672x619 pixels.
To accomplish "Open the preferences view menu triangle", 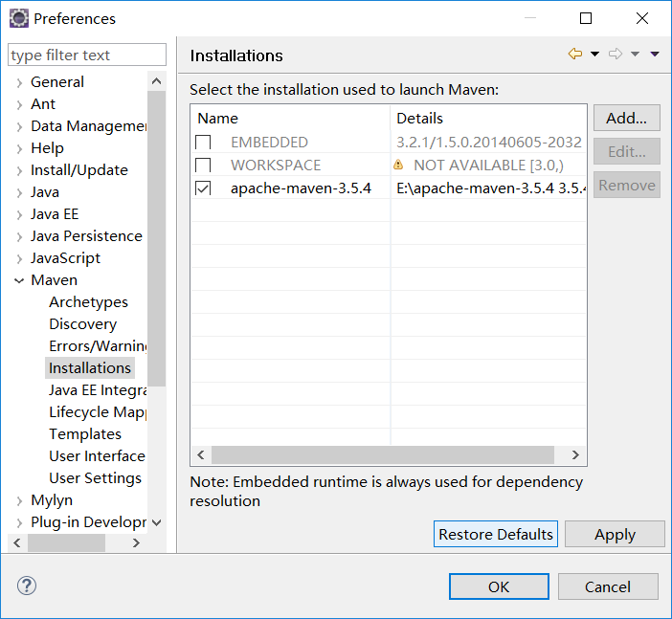I will click(655, 54).
